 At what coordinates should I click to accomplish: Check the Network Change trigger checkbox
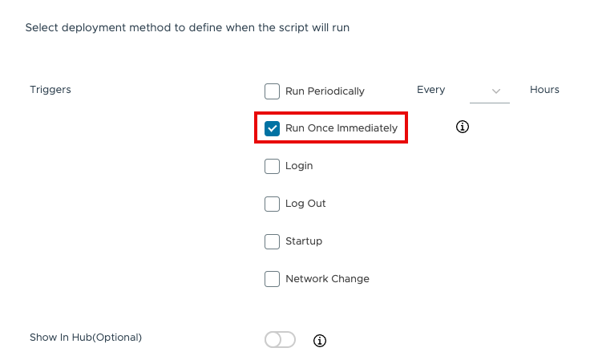273,279
